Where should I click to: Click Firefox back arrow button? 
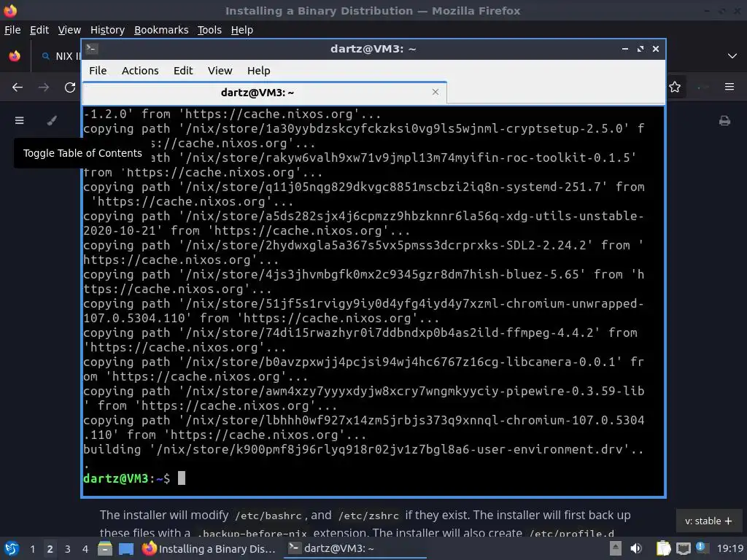pyautogui.click(x=18, y=87)
